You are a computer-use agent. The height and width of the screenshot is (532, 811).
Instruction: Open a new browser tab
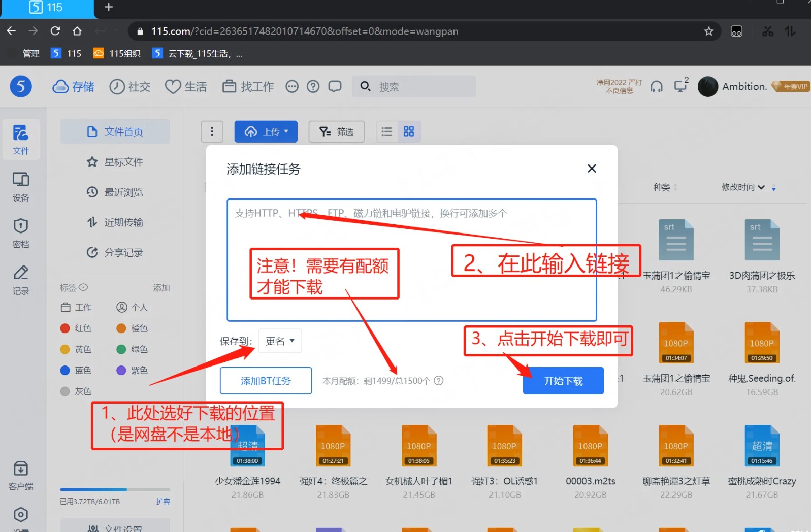pos(108,7)
